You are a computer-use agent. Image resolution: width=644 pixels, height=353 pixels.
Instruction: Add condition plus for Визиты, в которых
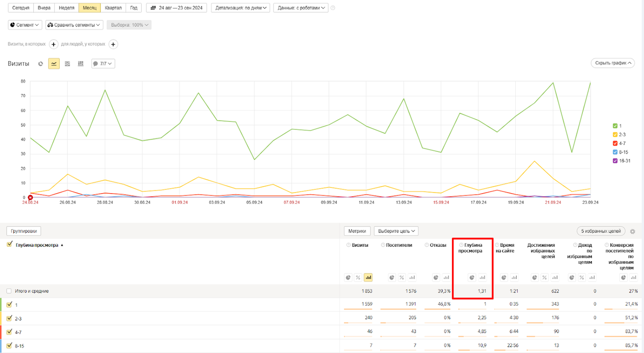54,45
